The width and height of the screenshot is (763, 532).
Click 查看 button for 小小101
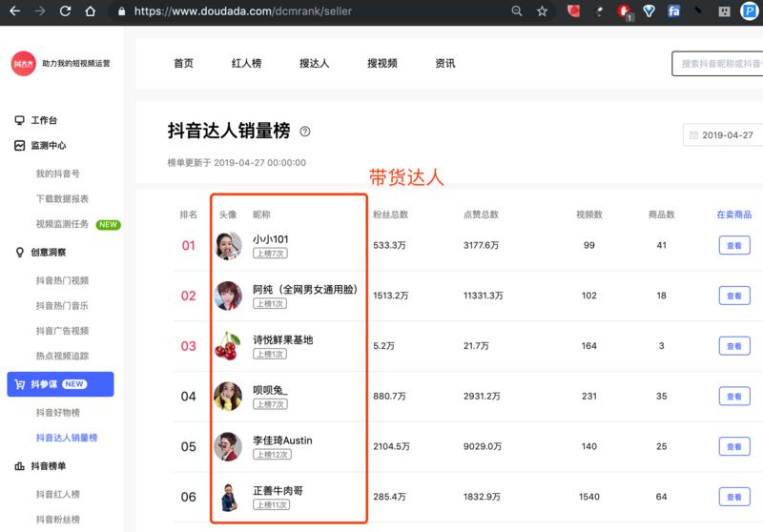coord(734,246)
